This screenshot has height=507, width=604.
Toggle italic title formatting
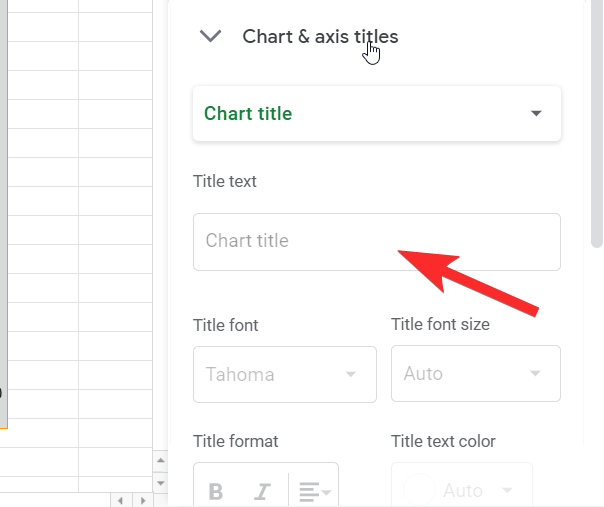coord(263,491)
